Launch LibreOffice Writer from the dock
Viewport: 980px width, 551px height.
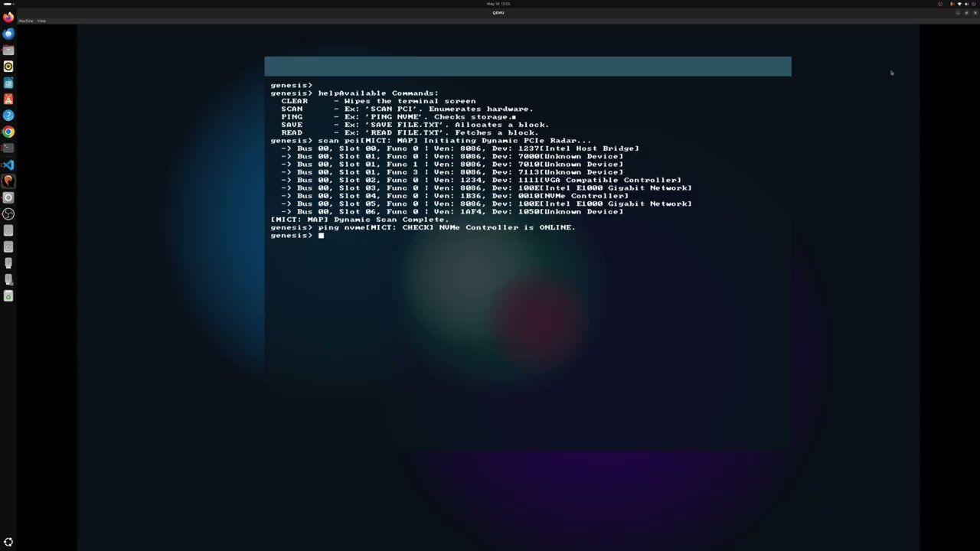8,83
